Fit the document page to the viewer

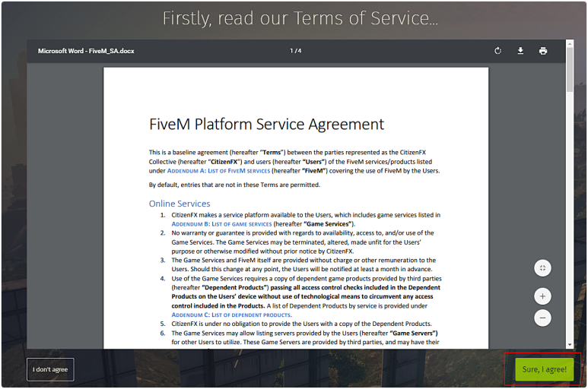pos(542,268)
